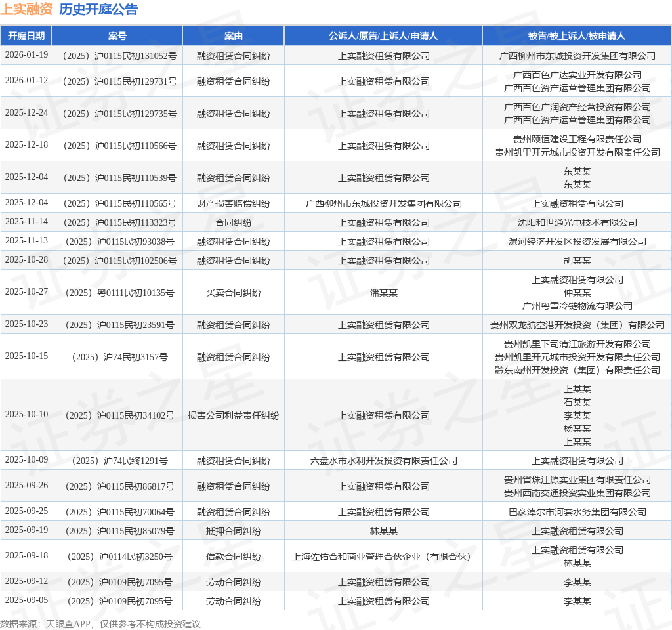The width and height of the screenshot is (672, 630).
Task: Click plaintiff 广西柳州市东城投资开发集团有限公司
Action: click(383, 203)
